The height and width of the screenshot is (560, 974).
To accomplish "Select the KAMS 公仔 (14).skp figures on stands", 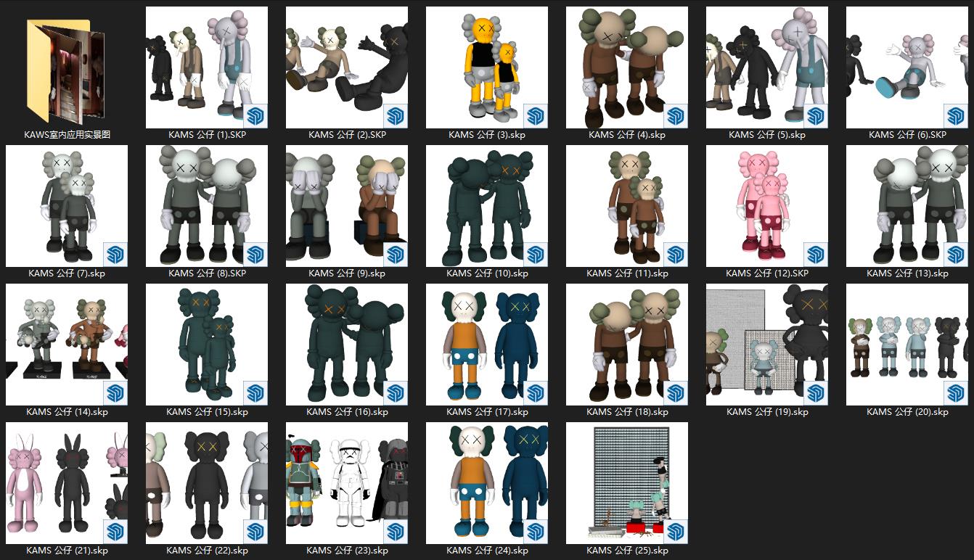I will 67,345.
